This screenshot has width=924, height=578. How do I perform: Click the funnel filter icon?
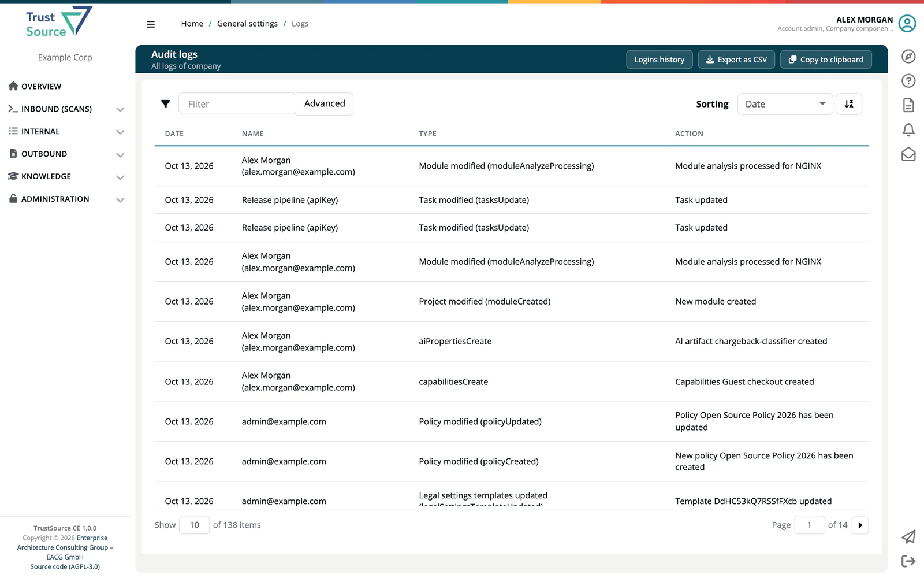(166, 104)
